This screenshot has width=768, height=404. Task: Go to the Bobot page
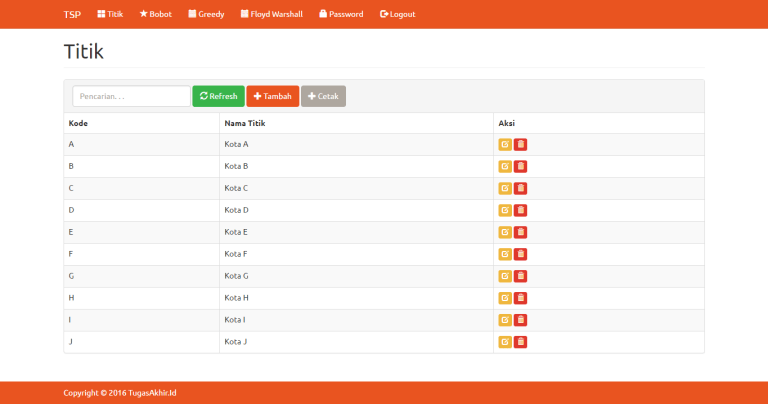155,15
